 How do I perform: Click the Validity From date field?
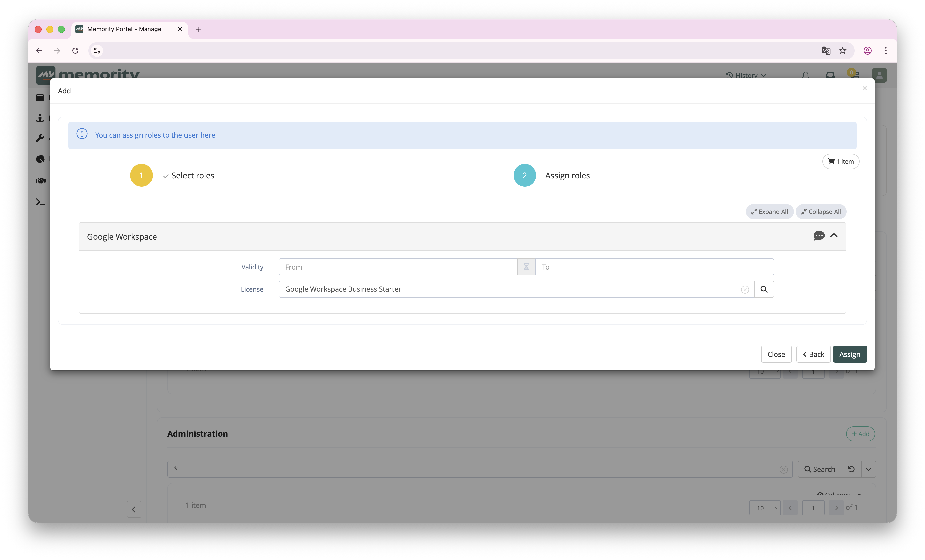tap(398, 267)
